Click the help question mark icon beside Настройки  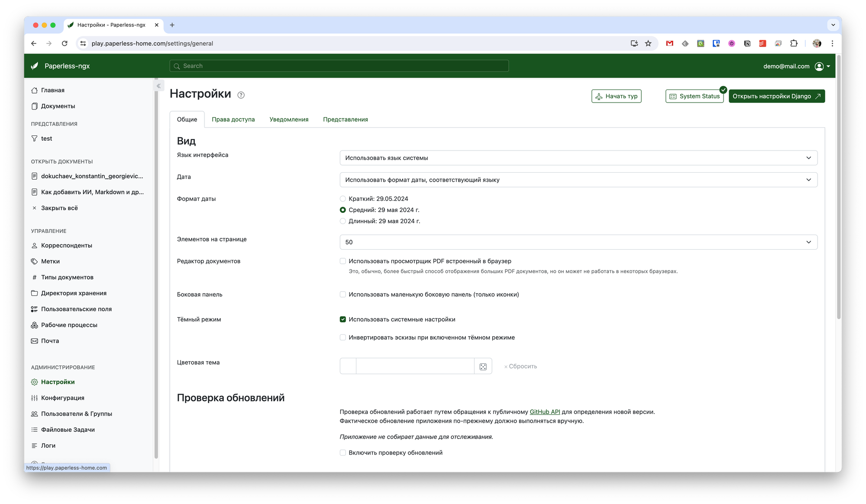pyautogui.click(x=241, y=95)
